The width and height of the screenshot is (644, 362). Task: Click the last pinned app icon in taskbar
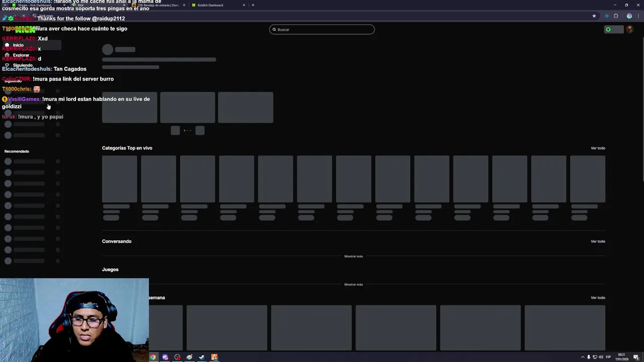tap(214, 357)
